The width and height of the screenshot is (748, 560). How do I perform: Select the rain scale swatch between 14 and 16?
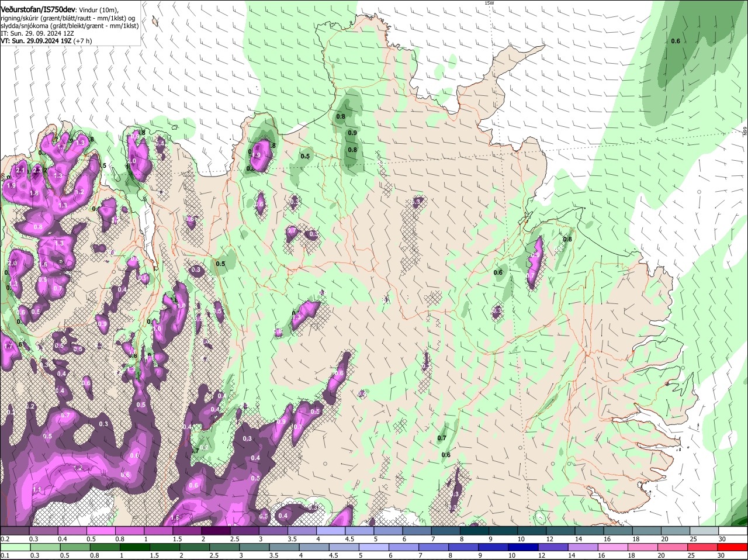pyautogui.click(x=583, y=547)
